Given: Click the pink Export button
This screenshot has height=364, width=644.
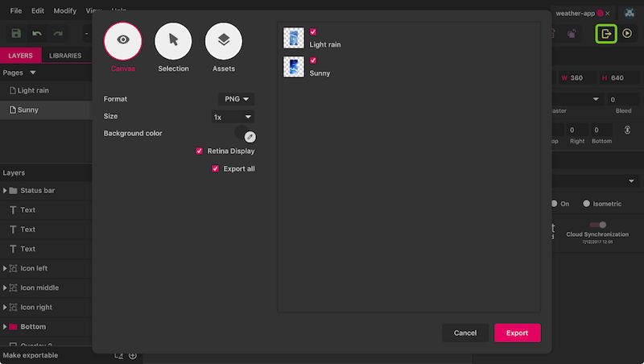Looking at the screenshot, I should pyautogui.click(x=517, y=333).
